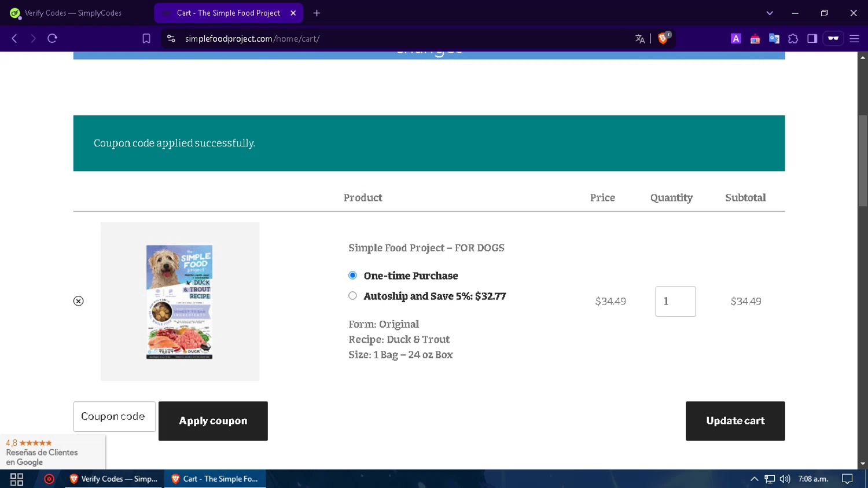Click the Duck & Trout product thumbnail
868x488 pixels.
[180, 302]
